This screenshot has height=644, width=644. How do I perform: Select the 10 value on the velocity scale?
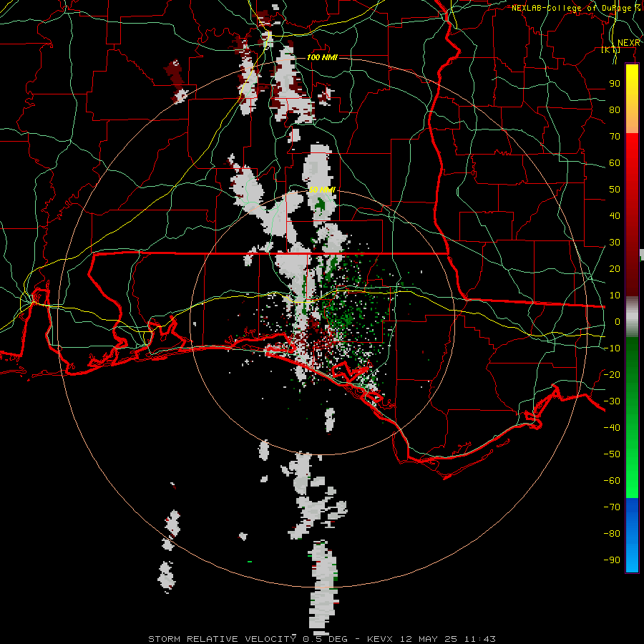pyautogui.click(x=615, y=296)
